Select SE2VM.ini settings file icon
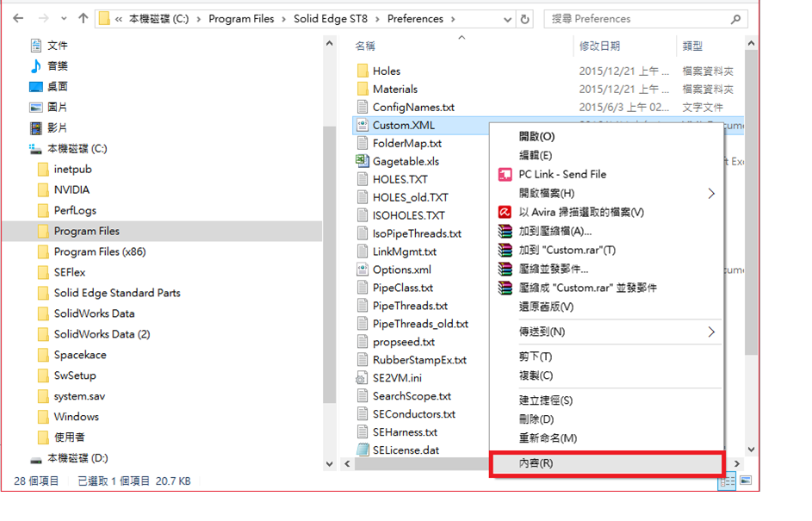Screen dimensions: 812x521 [x=361, y=379]
